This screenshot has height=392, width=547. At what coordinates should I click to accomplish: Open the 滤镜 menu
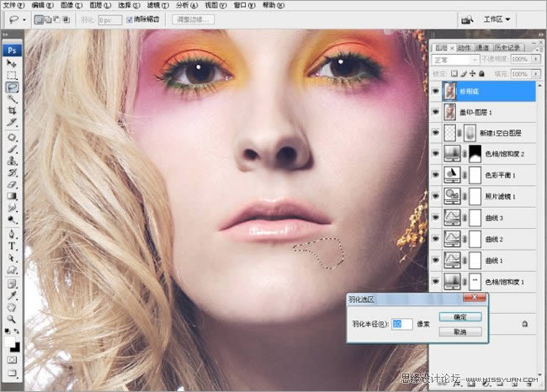point(158,4)
